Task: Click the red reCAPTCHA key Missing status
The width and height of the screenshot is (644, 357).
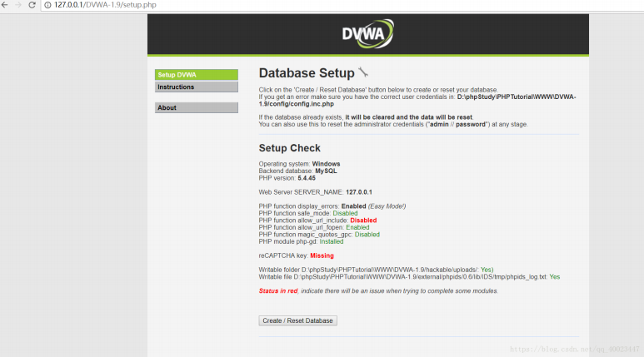Action: [x=322, y=255]
